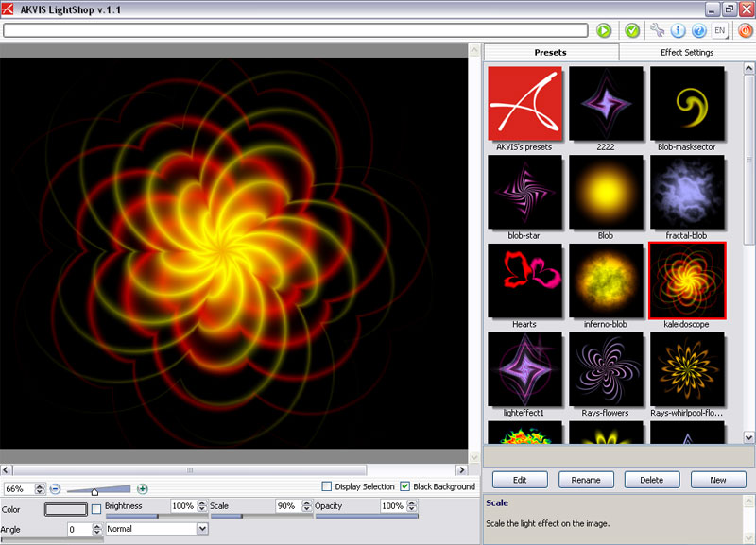Zoom in with the plus icon

143,489
